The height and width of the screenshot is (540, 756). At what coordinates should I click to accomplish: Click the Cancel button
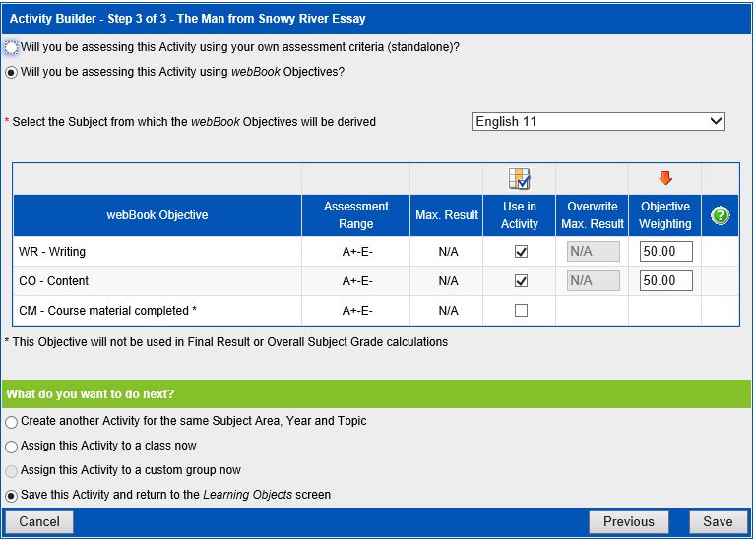[x=39, y=522]
